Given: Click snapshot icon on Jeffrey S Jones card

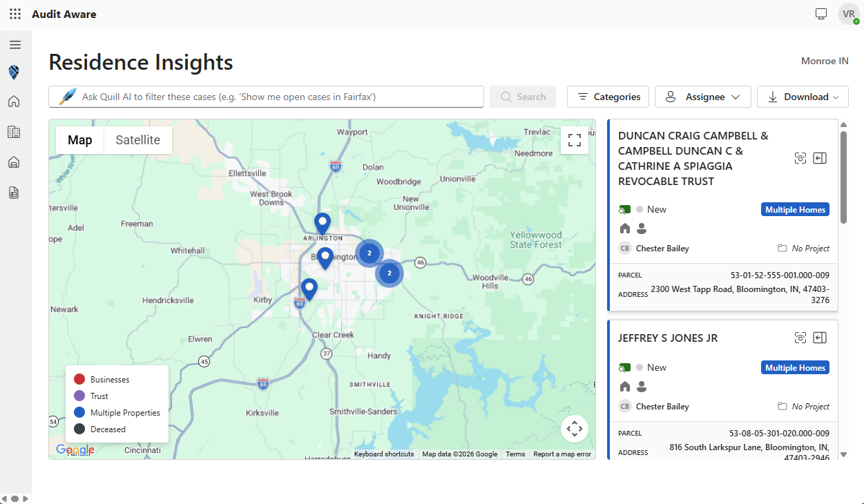Looking at the screenshot, I should 800,338.
